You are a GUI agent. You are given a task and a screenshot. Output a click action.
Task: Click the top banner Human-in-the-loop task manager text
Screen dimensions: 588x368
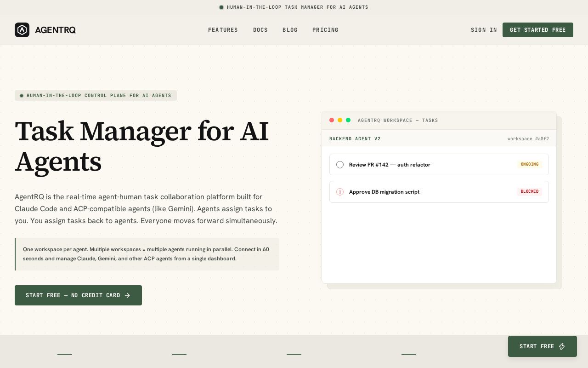[x=298, y=7]
